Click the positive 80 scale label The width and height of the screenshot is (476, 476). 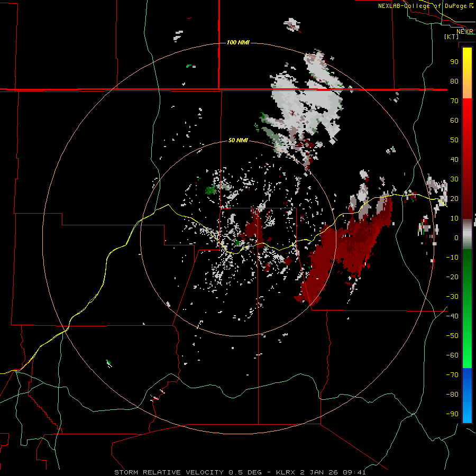point(454,81)
